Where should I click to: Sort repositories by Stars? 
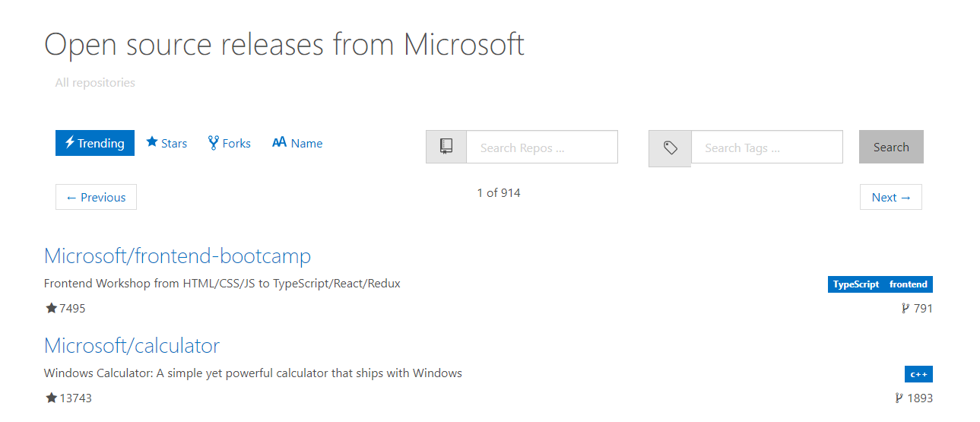(167, 143)
